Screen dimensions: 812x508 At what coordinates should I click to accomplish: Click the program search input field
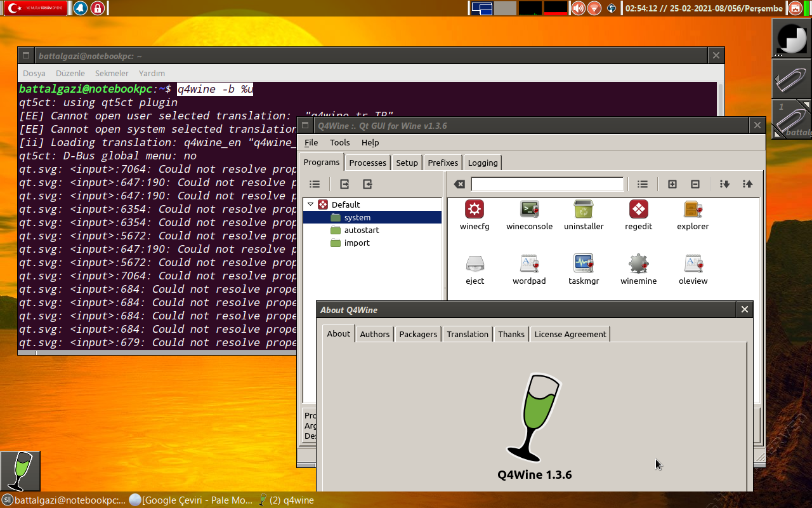[547, 184]
